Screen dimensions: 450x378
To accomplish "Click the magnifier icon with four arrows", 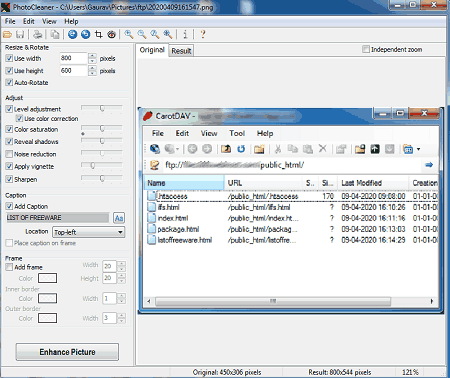I will pos(168,34).
